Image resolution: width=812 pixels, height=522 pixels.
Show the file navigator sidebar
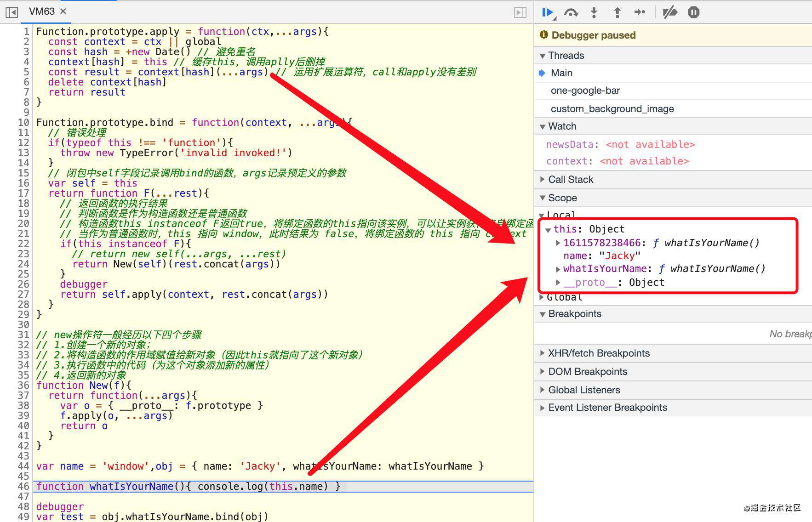(x=11, y=12)
